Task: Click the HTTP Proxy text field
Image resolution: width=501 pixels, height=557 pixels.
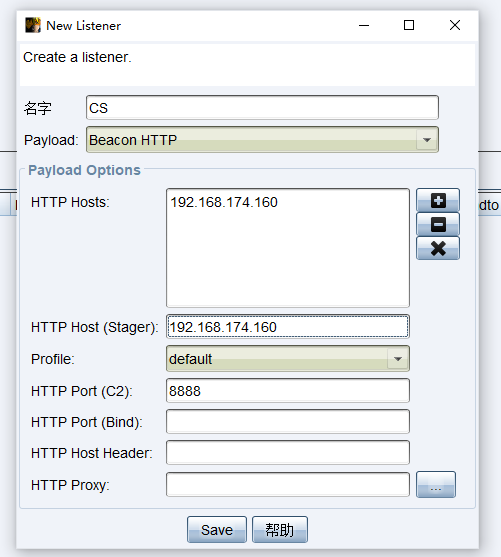Action: 288,485
